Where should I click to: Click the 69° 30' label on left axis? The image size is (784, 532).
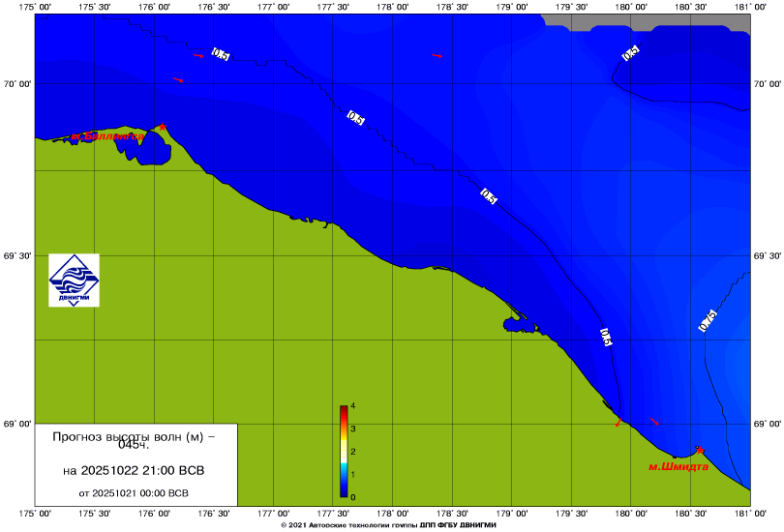[x=16, y=256]
